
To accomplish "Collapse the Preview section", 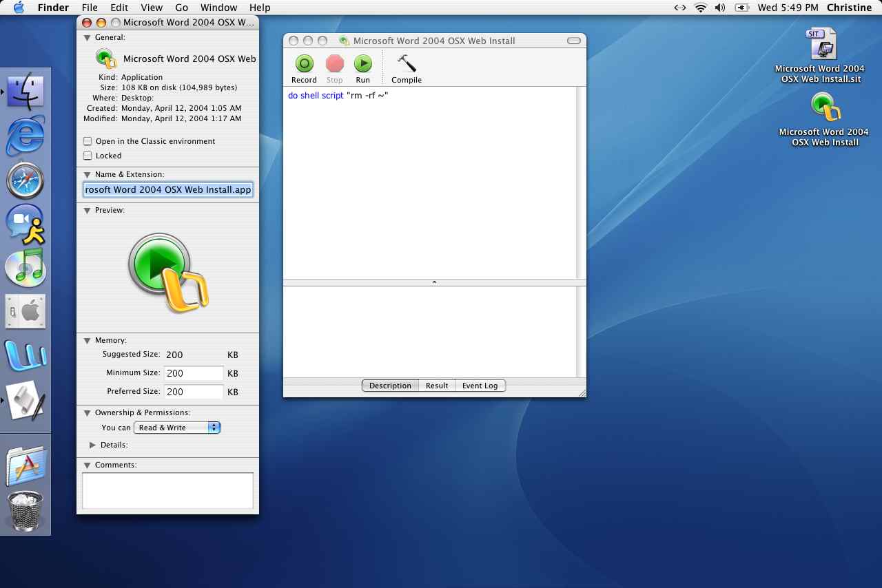I will tap(88, 210).
